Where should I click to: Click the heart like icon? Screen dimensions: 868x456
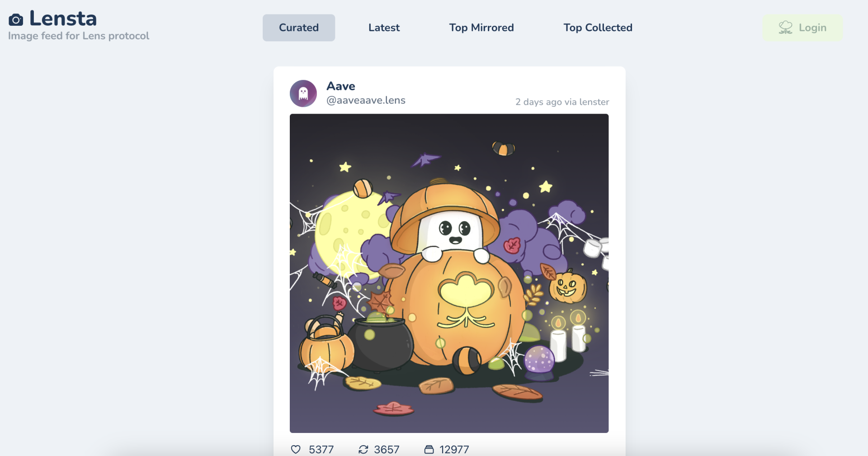tap(296, 449)
